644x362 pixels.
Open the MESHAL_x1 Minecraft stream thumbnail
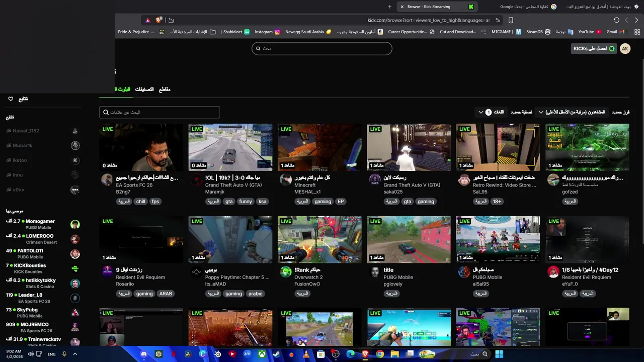(319, 147)
